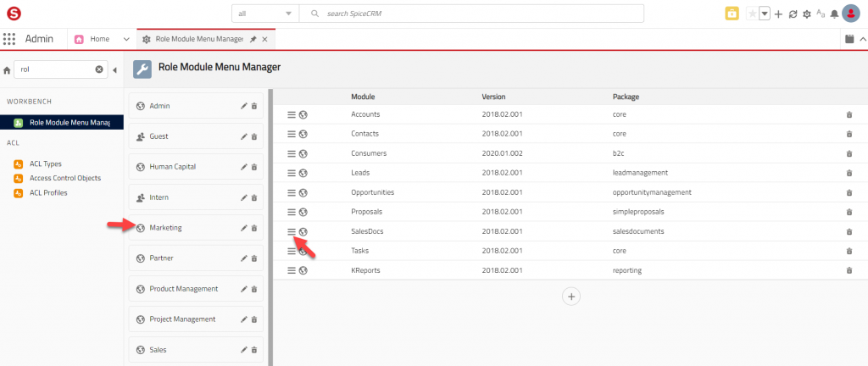Delete the KReports module entry
This screenshot has height=366, width=868.
tap(849, 271)
